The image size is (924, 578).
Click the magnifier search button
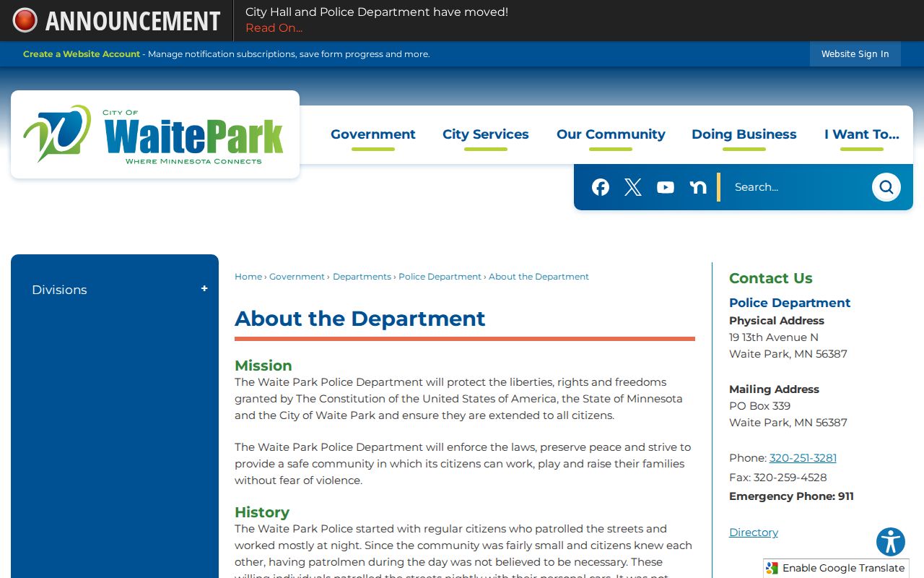pos(886,187)
